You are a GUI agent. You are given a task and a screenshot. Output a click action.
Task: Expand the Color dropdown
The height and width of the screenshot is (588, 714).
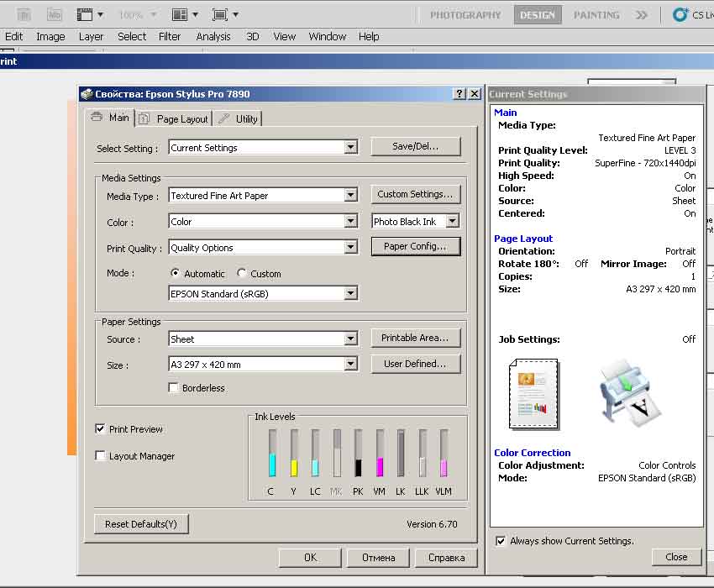tap(350, 222)
